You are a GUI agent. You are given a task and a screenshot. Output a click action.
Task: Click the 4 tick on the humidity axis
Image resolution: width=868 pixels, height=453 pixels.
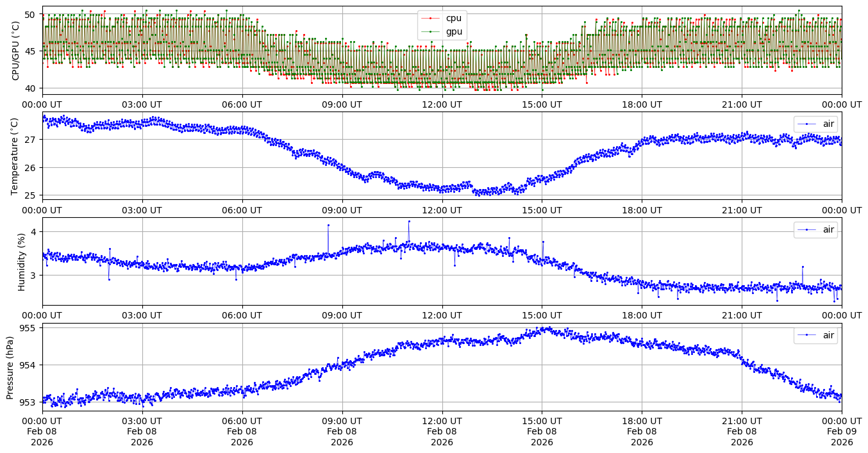point(35,231)
